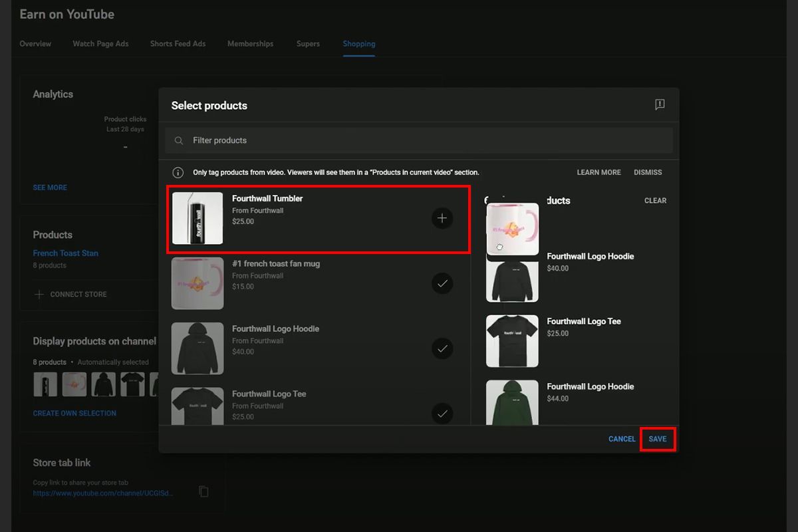The image size is (798, 532).
Task: Click the info icon beside tagging notice
Action: [x=178, y=172]
